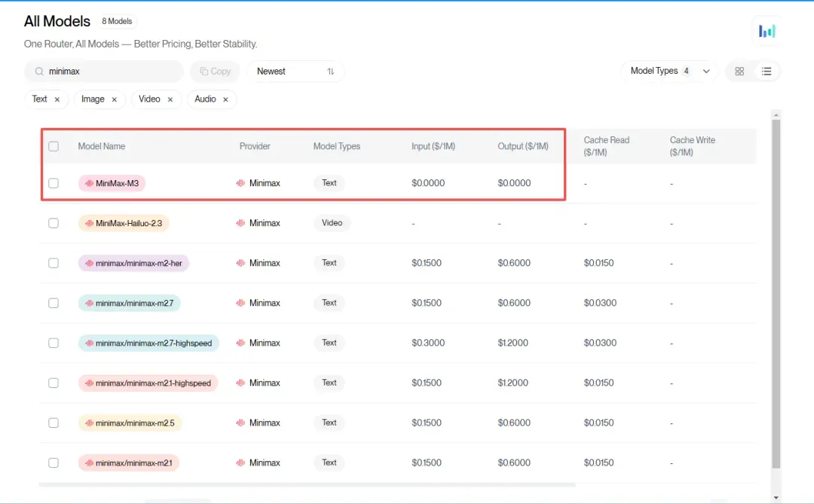This screenshot has width=814, height=504.
Task: Click the Cache Write ($/1M) column header
Action: click(x=692, y=146)
